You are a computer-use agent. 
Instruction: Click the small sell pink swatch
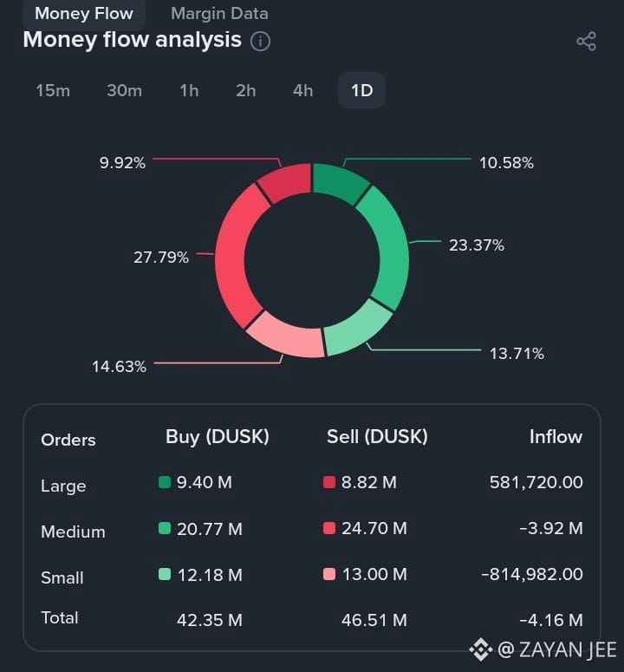pos(329,573)
